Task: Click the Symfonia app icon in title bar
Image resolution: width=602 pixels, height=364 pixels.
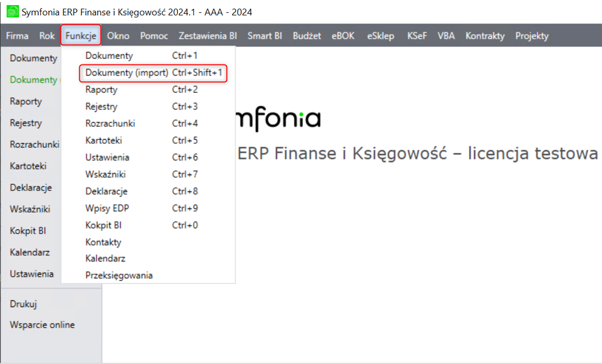Action: pyautogui.click(x=13, y=12)
